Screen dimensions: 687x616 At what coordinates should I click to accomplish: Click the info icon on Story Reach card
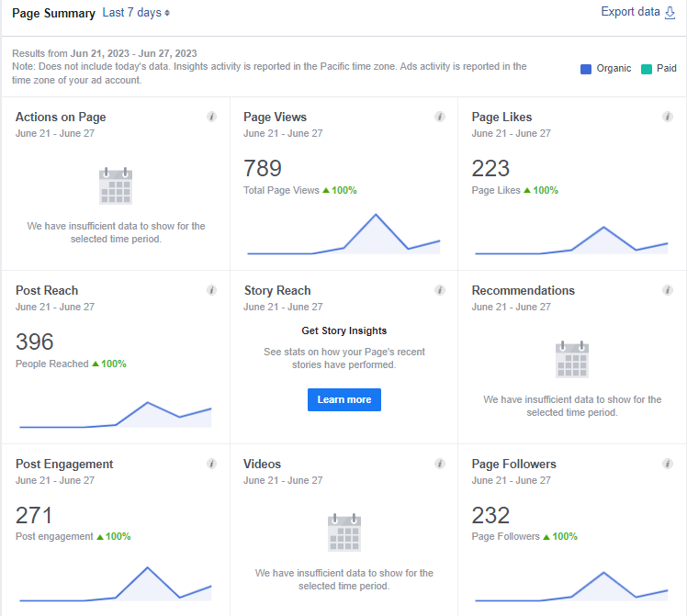[439, 290]
